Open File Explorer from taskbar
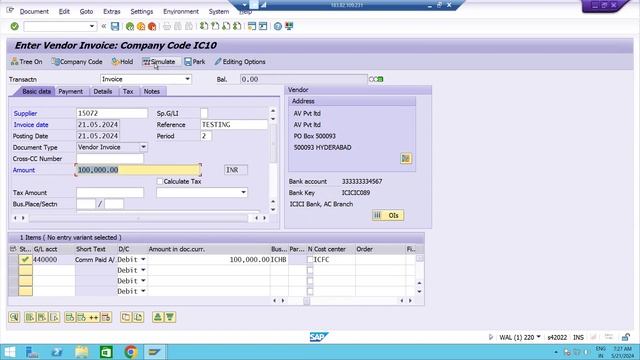 (82, 352)
